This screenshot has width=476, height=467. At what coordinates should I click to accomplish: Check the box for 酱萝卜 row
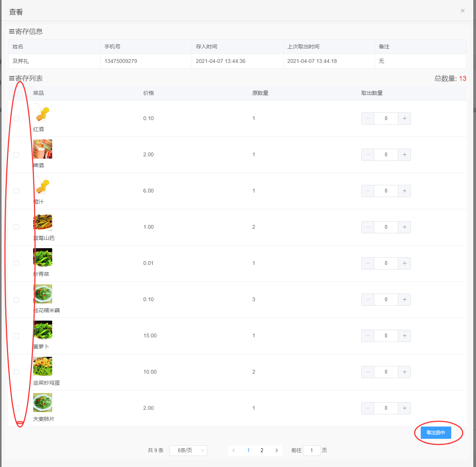pos(16,336)
